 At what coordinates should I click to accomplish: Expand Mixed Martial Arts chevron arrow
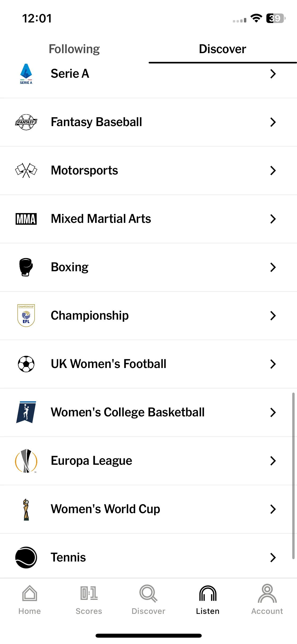[x=273, y=219]
